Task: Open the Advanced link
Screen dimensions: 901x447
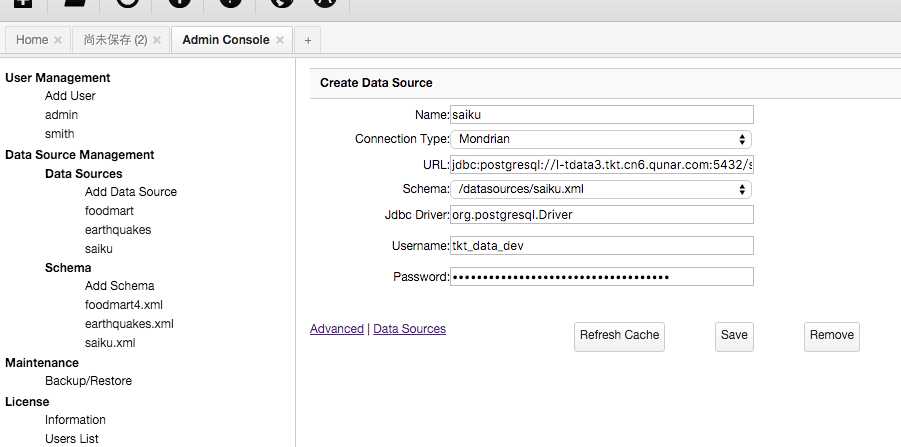Action: click(x=336, y=329)
